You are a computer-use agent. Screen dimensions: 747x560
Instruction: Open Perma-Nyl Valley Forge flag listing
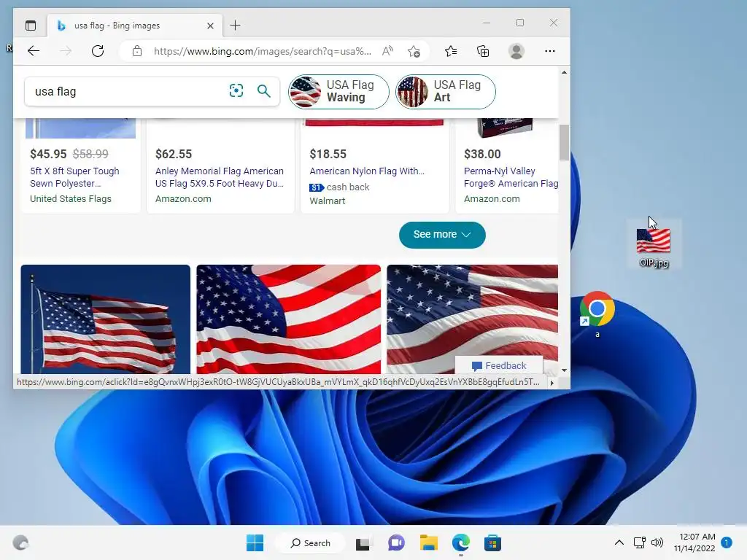(x=511, y=177)
